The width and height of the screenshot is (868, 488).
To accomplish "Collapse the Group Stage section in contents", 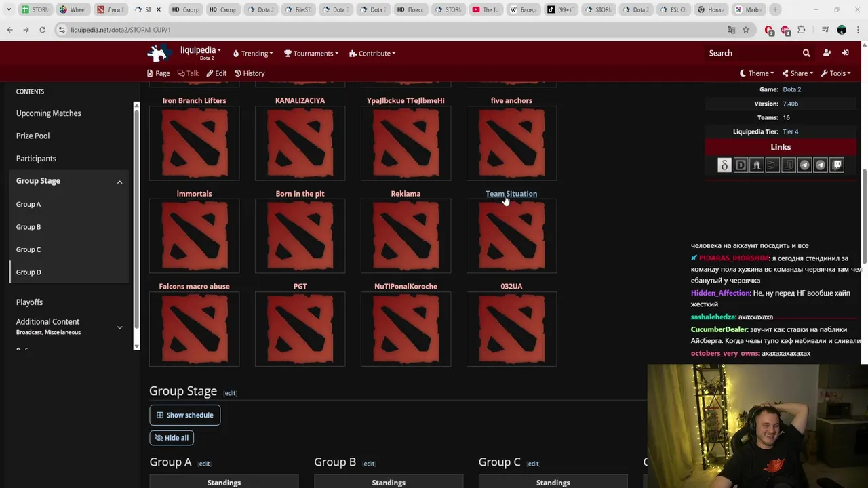I will (x=119, y=182).
